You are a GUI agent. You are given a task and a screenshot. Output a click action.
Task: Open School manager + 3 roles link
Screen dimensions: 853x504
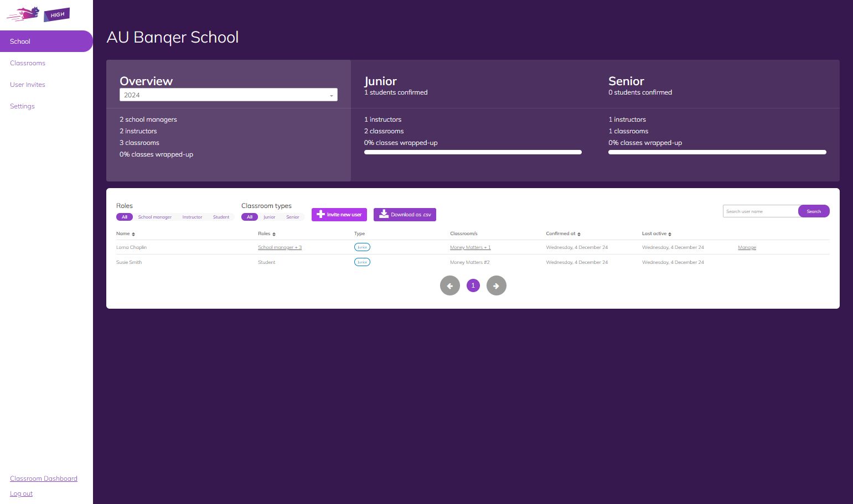click(280, 247)
